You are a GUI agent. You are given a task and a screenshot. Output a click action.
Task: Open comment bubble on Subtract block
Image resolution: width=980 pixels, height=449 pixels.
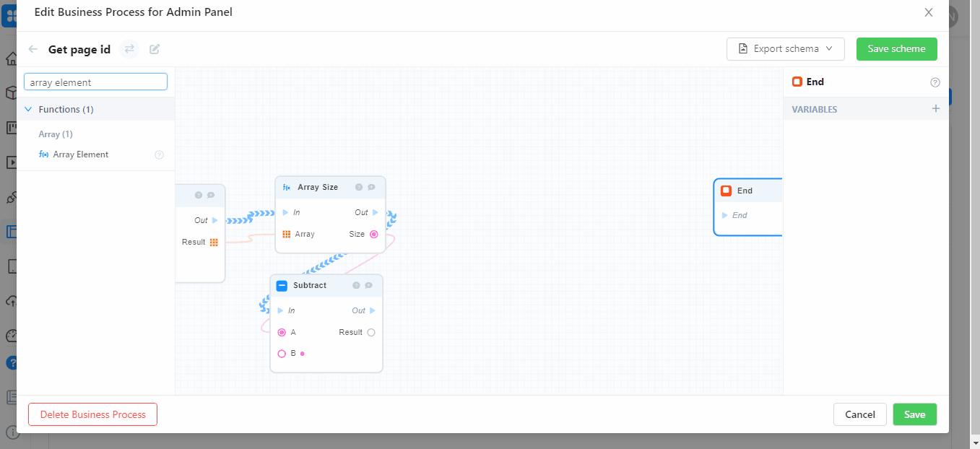368,285
